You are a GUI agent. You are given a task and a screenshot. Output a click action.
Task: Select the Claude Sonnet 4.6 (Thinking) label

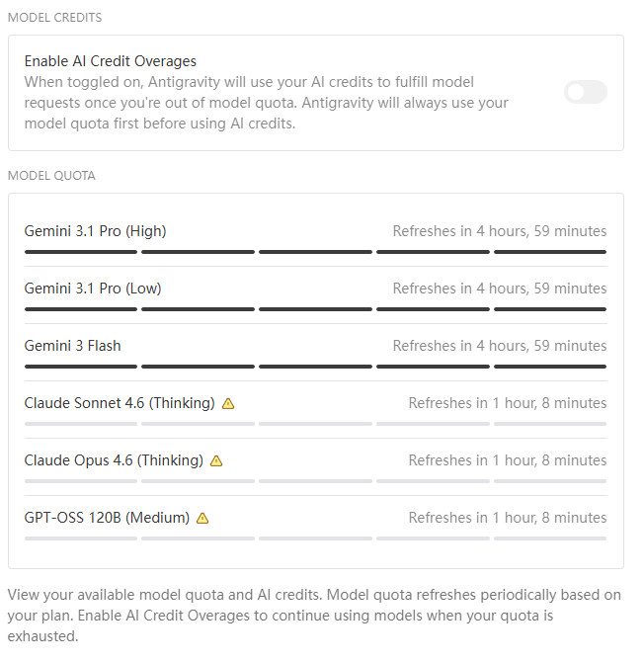pyautogui.click(x=120, y=403)
